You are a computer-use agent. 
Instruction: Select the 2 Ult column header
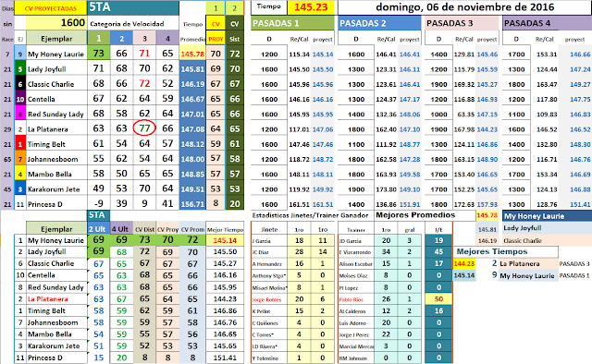coord(98,229)
